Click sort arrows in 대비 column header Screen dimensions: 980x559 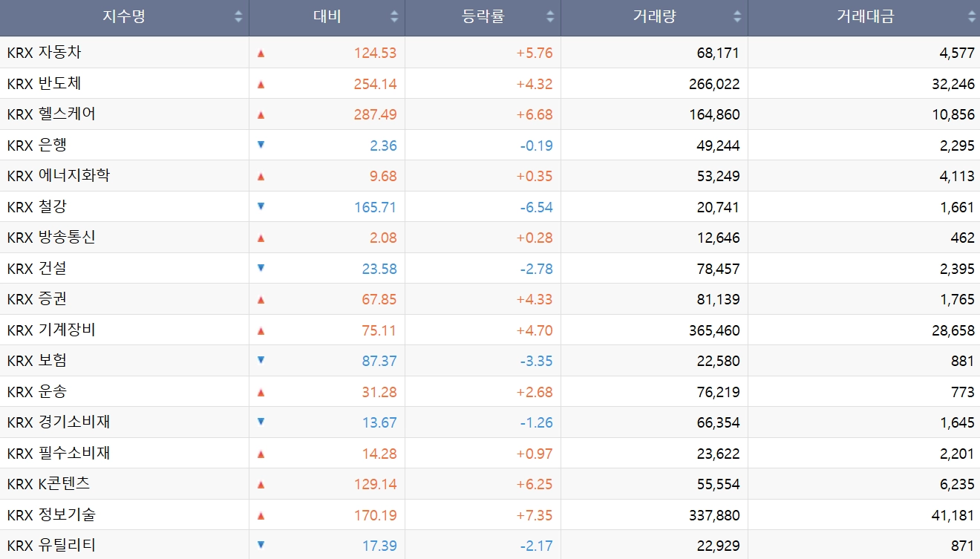394,17
